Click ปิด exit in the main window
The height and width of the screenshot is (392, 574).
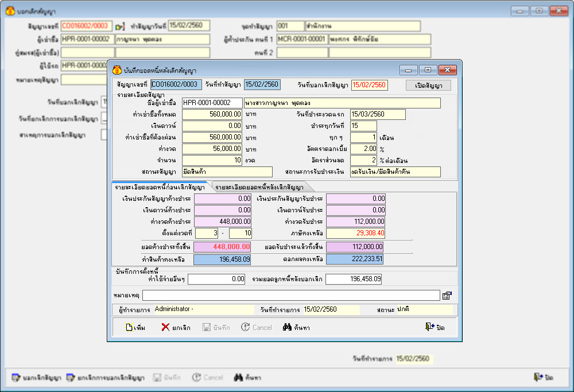[544, 377]
